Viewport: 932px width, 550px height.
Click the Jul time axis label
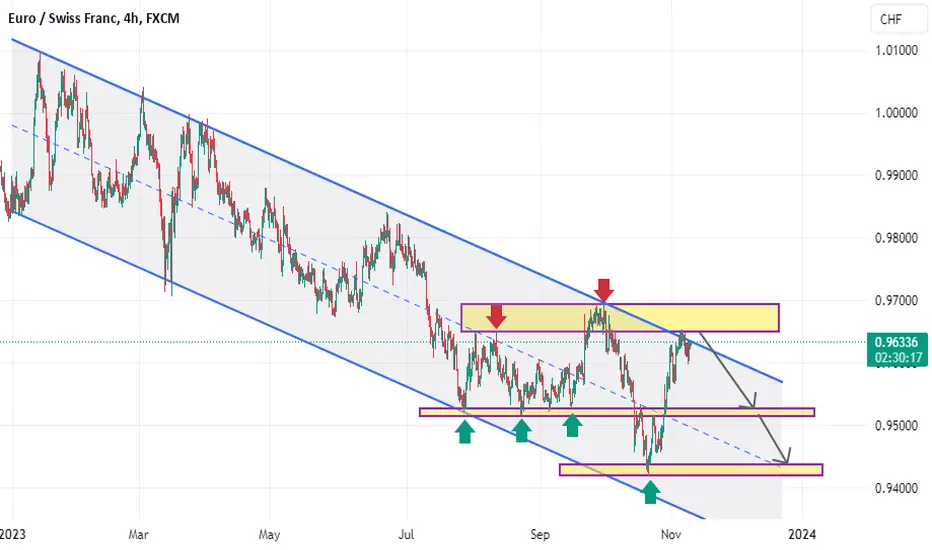click(407, 535)
